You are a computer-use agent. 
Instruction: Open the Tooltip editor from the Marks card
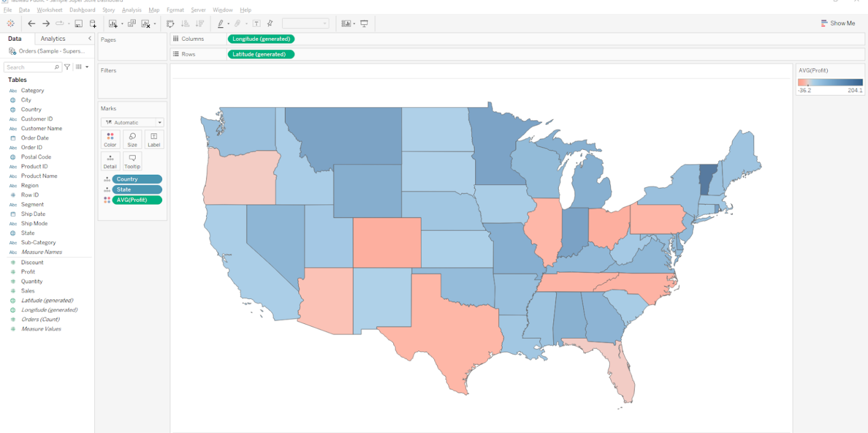coord(132,161)
